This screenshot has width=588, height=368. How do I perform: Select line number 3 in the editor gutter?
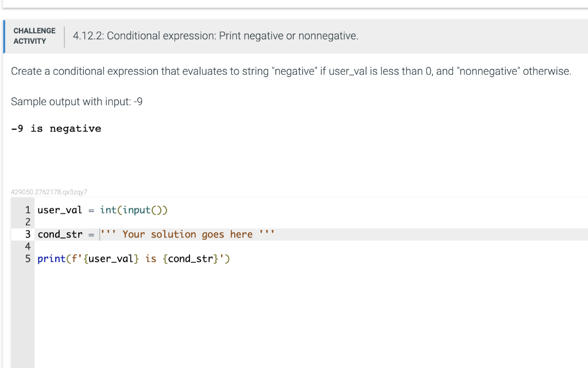tap(27, 234)
